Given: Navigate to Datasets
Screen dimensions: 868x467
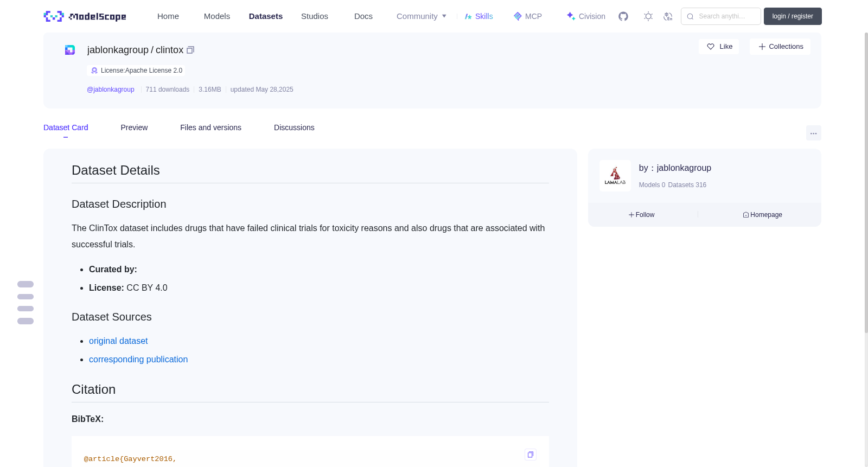Looking at the screenshot, I should pyautogui.click(x=266, y=16).
